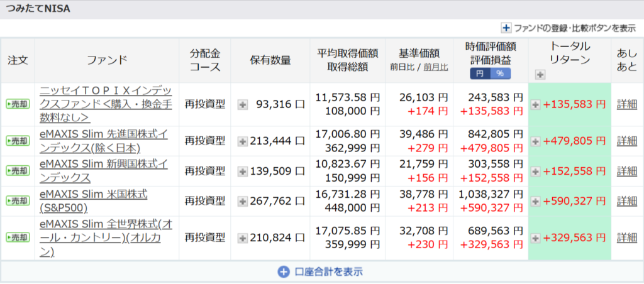Expand total return +590,327円 breakdown
Screen dimensions: 644x284
pyautogui.click(x=535, y=201)
